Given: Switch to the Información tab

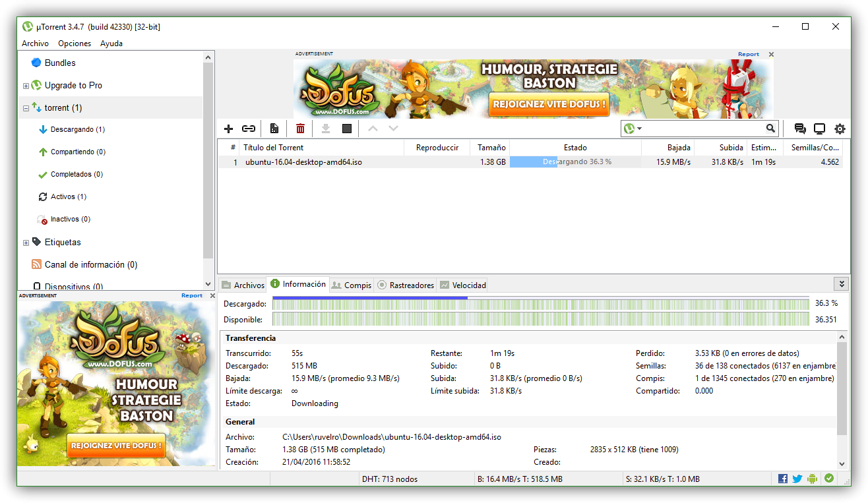Looking at the screenshot, I should pyautogui.click(x=298, y=284).
